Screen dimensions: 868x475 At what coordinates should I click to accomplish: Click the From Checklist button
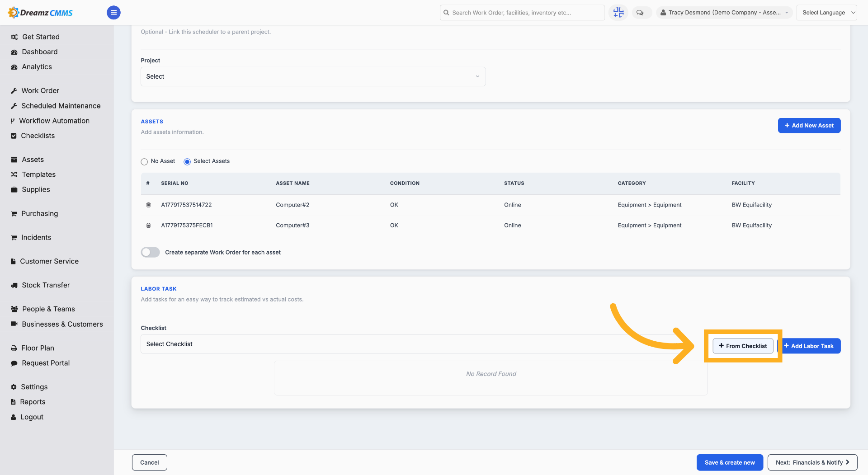tap(743, 346)
